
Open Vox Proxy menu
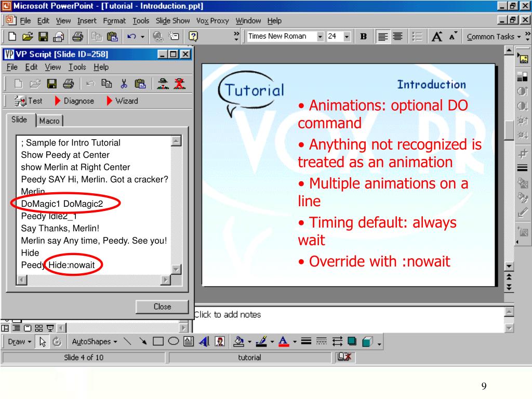pos(212,21)
